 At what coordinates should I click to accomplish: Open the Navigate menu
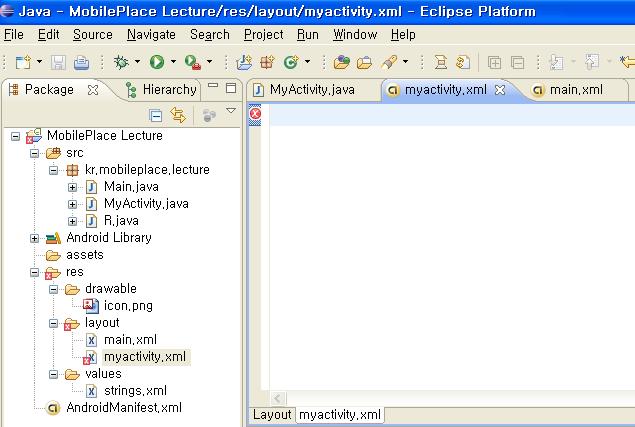click(151, 35)
